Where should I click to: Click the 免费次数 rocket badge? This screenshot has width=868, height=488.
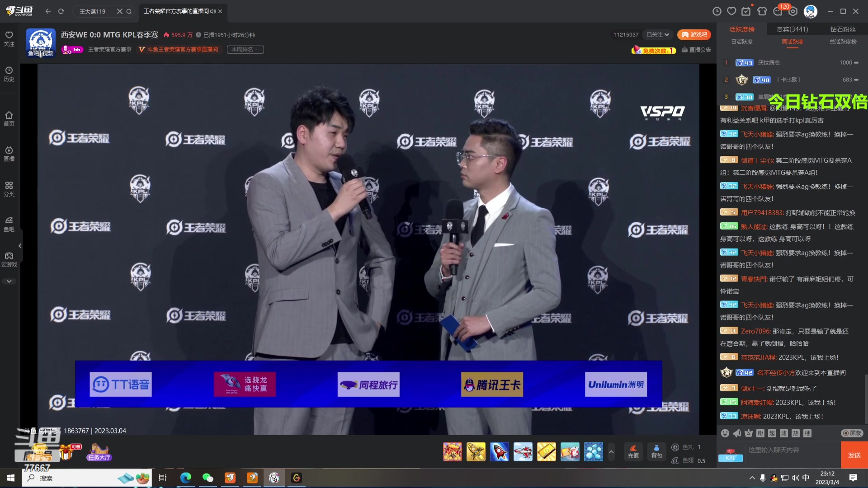pyautogui.click(x=654, y=50)
